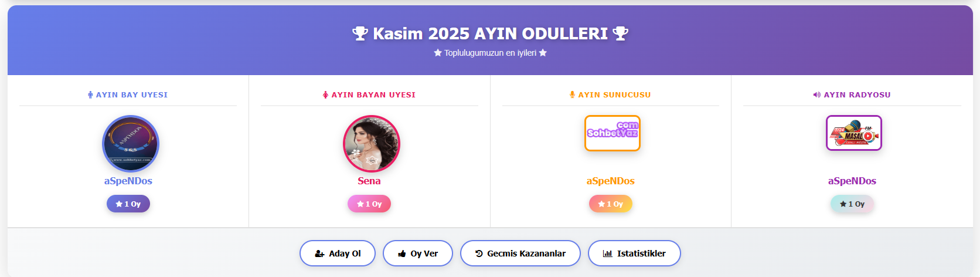The width and height of the screenshot is (980, 277).
Task: Open the Sena name link
Action: click(369, 181)
